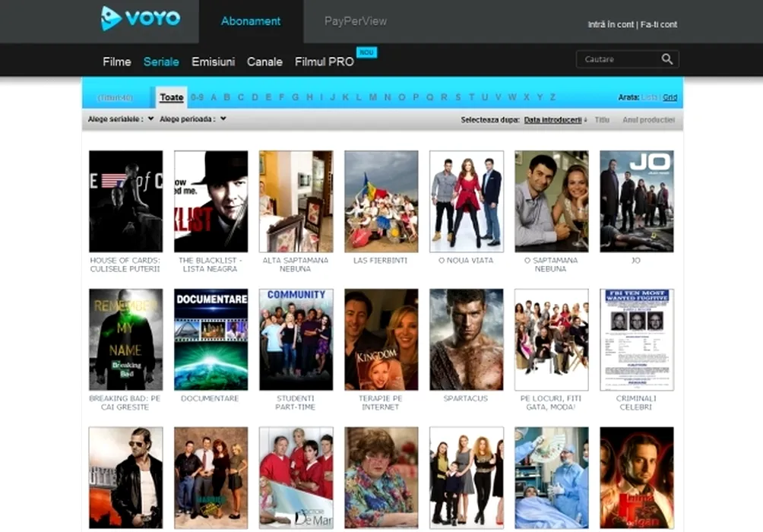Open the Canale menu item

(264, 62)
